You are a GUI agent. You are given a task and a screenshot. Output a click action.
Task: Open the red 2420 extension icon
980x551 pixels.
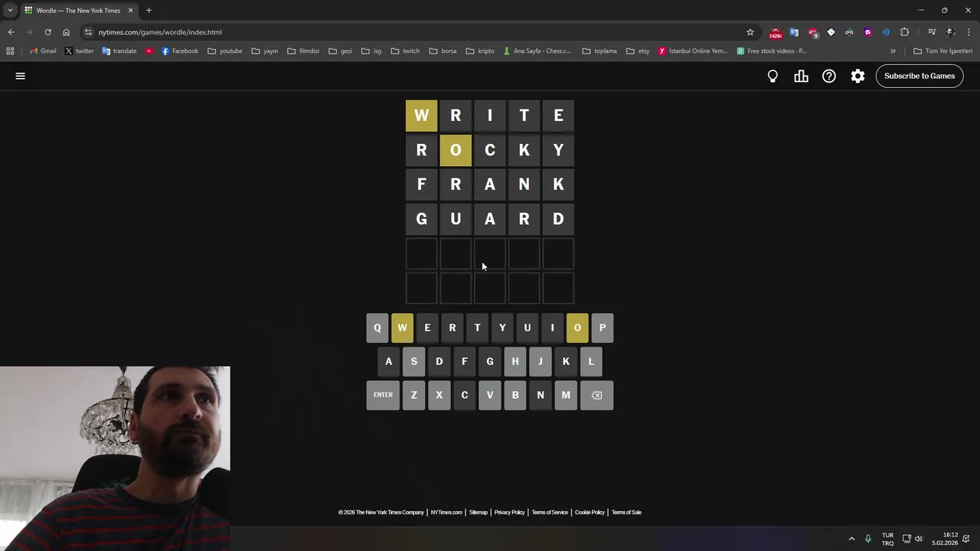[776, 33]
